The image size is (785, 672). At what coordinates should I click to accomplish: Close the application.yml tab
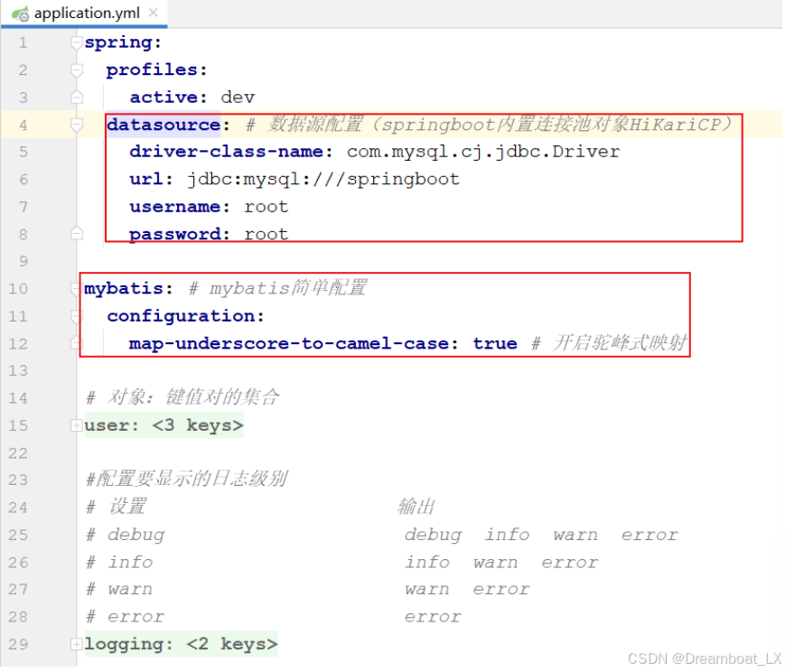click(x=154, y=13)
